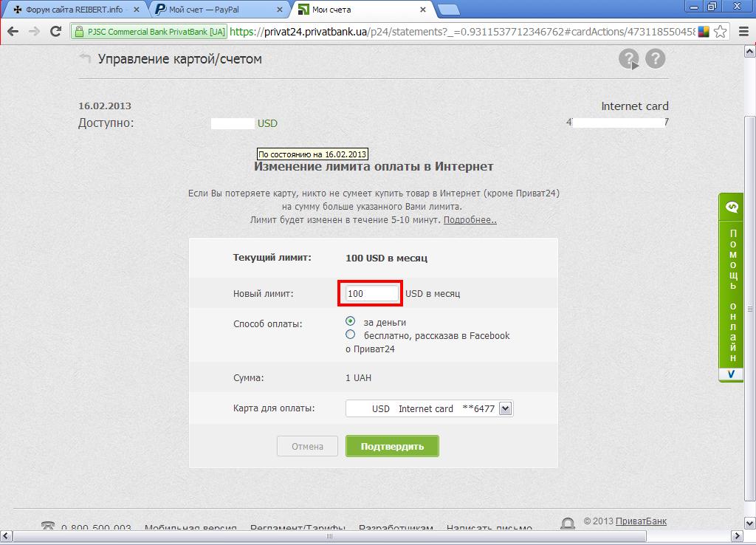Click the PrivatBank SSL certificate badge
The width and height of the screenshot is (756, 545).
click(x=149, y=32)
